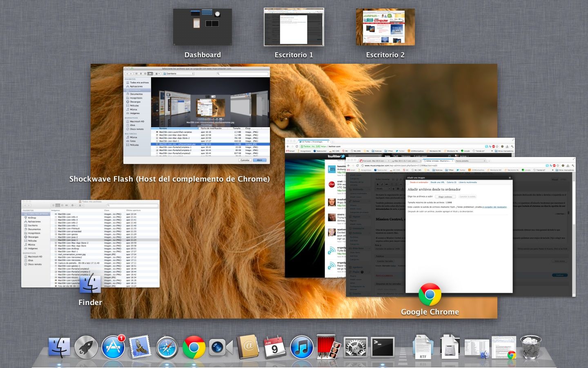Launch Terminal from the dock
The width and height of the screenshot is (588, 368).
(382, 348)
